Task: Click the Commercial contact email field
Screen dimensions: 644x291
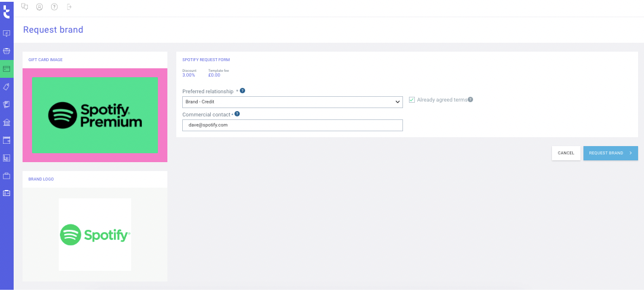Action: pos(293,125)
